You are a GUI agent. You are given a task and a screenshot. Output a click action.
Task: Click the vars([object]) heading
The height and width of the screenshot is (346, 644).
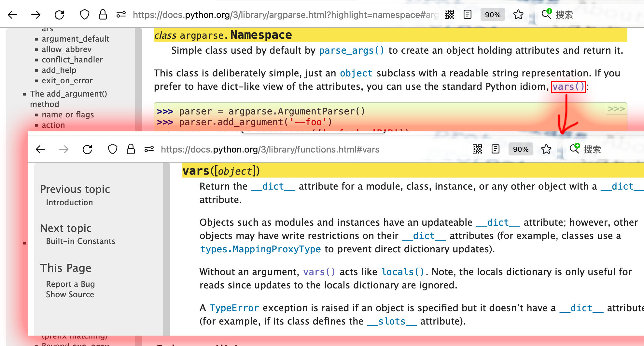[x=221, y=171]
